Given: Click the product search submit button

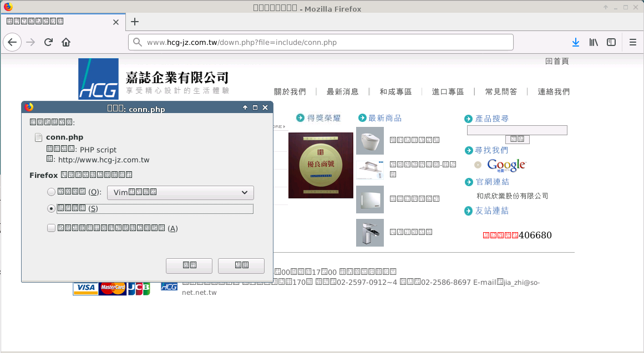Looking at the screenshot, I should (x=517, y=139).
